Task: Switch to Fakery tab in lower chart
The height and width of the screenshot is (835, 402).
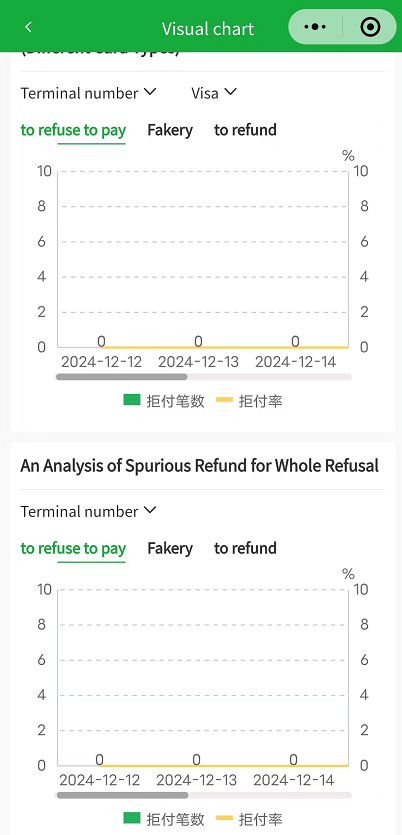Action: point(170,548)
